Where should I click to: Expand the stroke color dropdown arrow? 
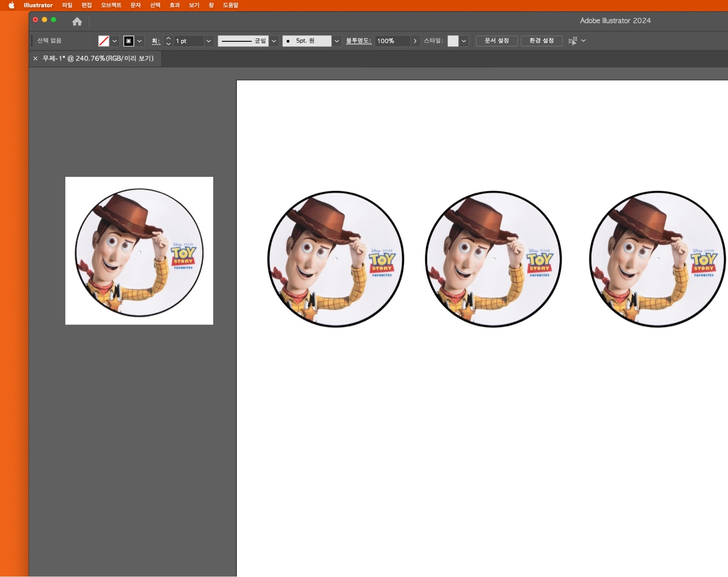coord(140,41)
